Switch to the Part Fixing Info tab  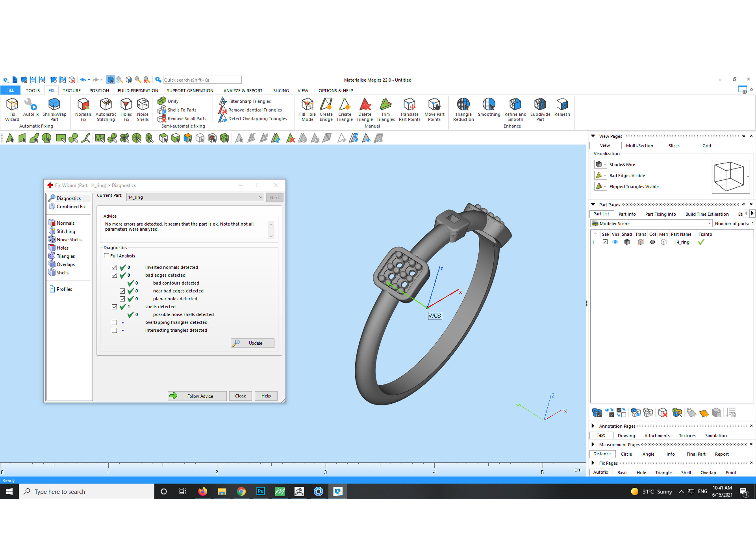[x=660, y=214]
